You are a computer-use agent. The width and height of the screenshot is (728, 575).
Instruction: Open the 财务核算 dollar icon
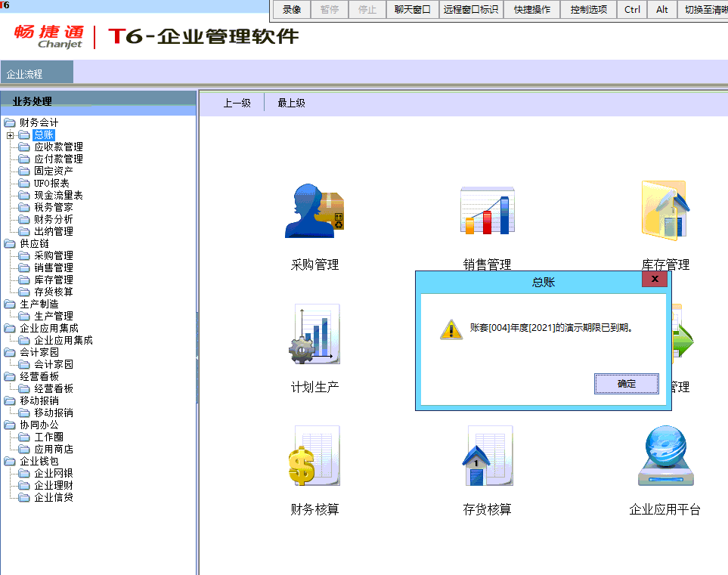(314, 456)
